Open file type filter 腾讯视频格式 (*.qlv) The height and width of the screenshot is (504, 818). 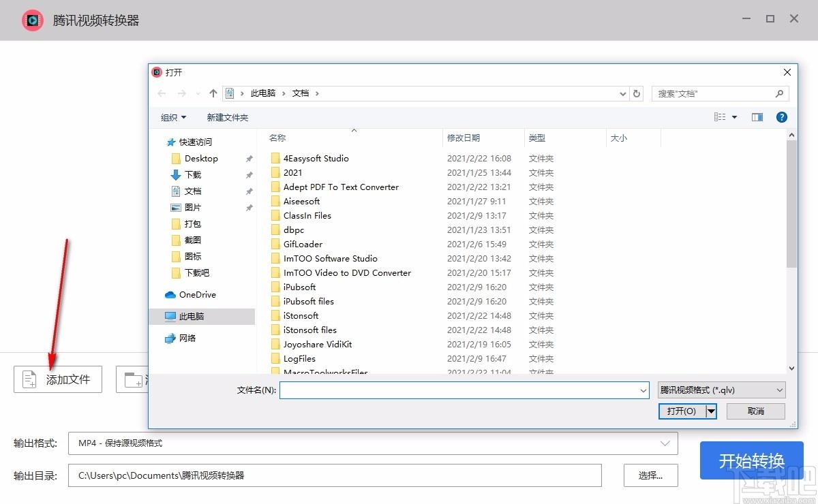(722, 390)
